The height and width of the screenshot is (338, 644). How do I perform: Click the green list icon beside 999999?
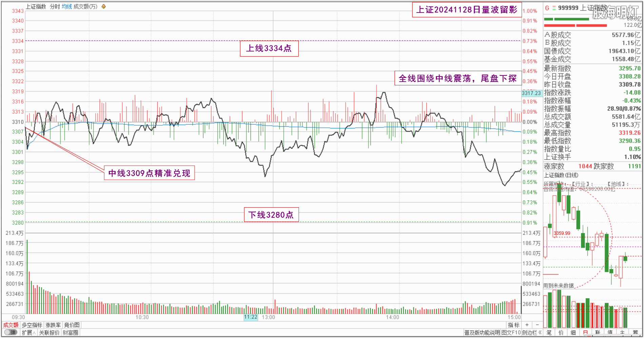(x=554, y=8)
